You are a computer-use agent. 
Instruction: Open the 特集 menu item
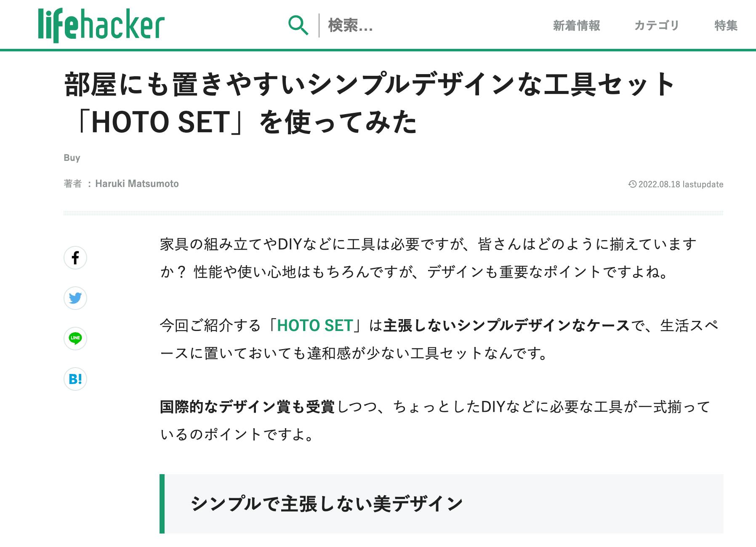click(726, 26)
